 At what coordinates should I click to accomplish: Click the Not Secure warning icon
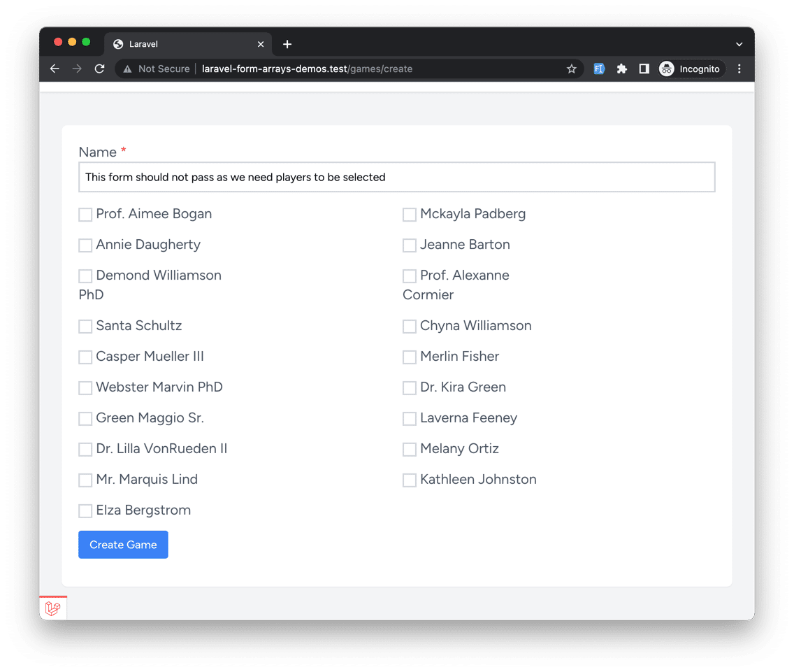tap(127, 69)
